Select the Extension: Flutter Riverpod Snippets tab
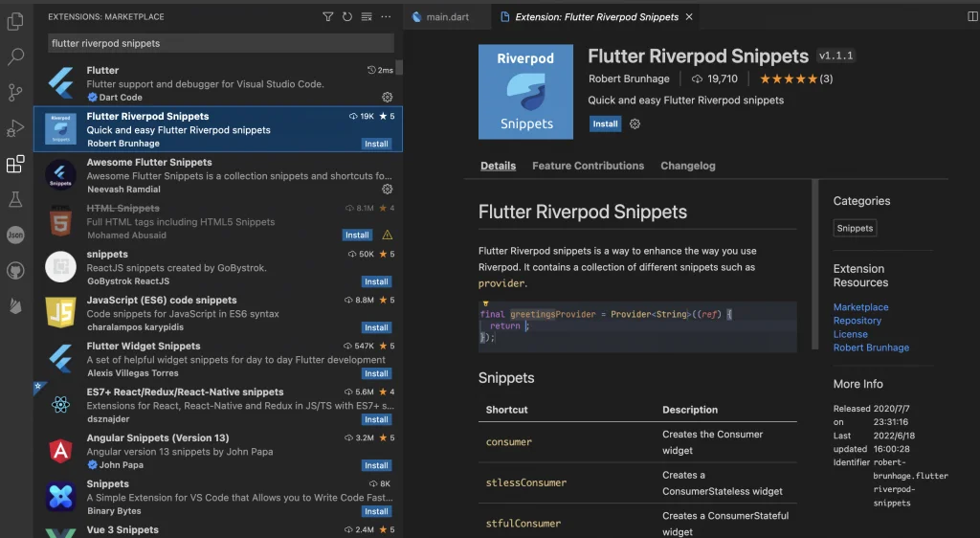980x538 pixels. pyautogui.click(x=596, y=17)
